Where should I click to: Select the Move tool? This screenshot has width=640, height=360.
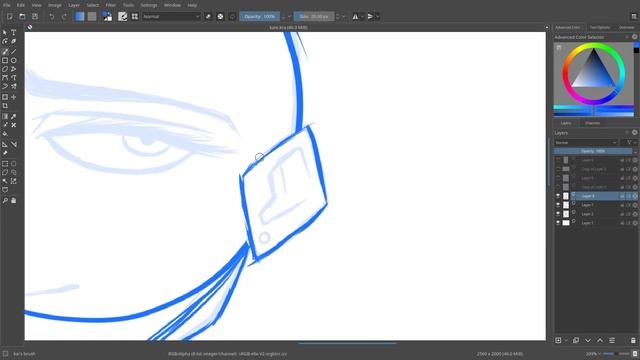coord(13,97)
